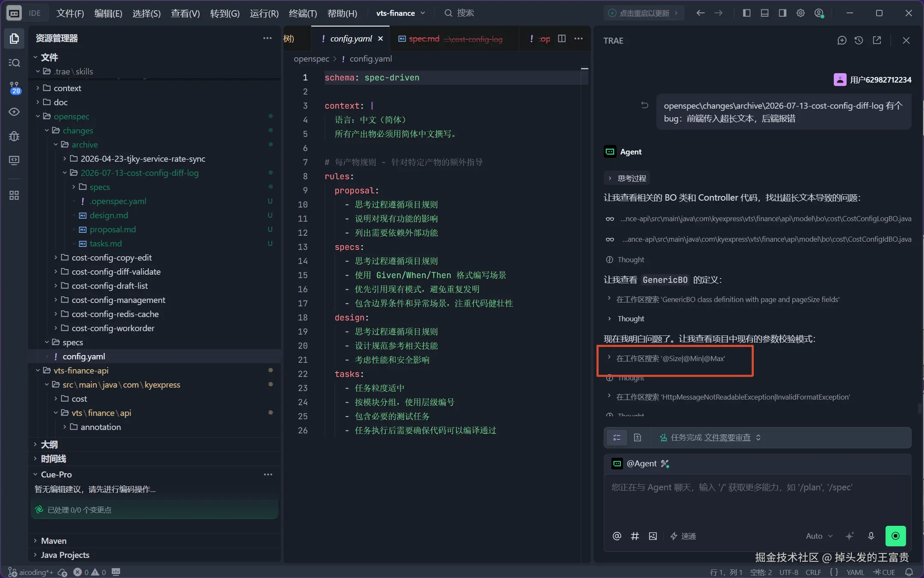
Task: Close the config.yaml tab
Action: [x=380, y=39]
